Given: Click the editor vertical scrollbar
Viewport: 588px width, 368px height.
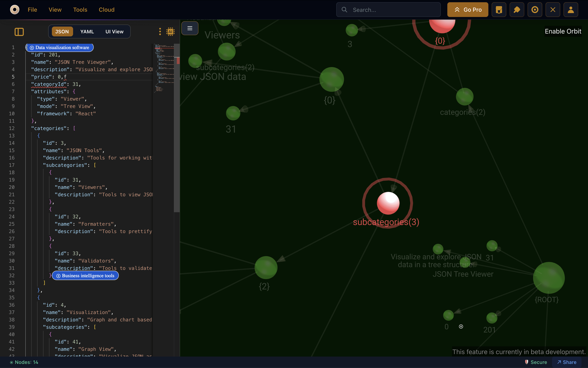Looking at the screenshot, I should 177,128.
